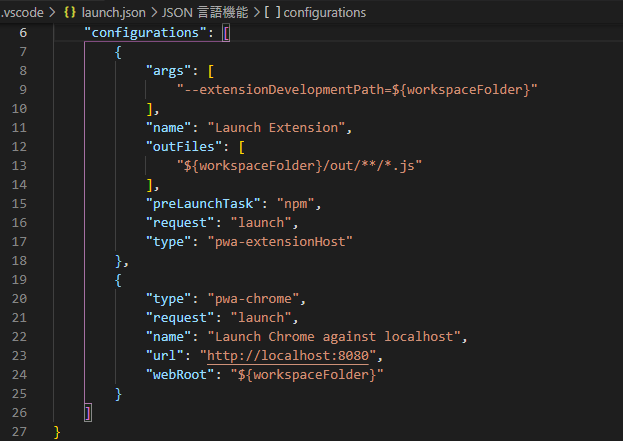Click the .vscode breadcrumb folder
623x441 pixels.
coord(22,13)
